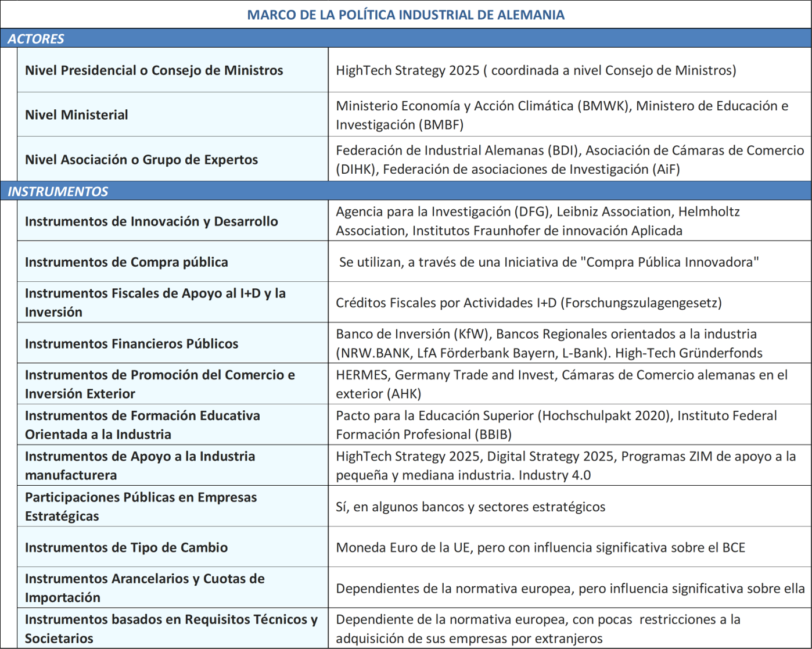Select the cell mentioning HERMES and AHK
812x649 pixels.
pyautogui.click(x=561, y=384)
